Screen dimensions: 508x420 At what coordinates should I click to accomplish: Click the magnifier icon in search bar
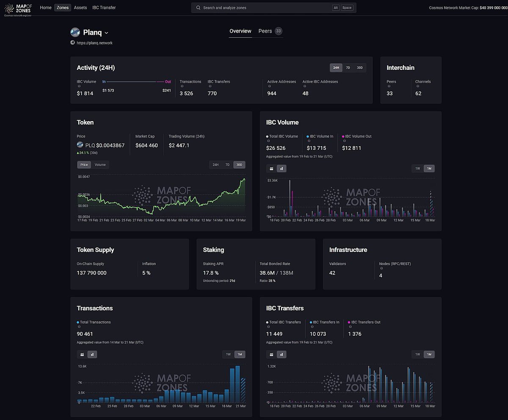198,8
